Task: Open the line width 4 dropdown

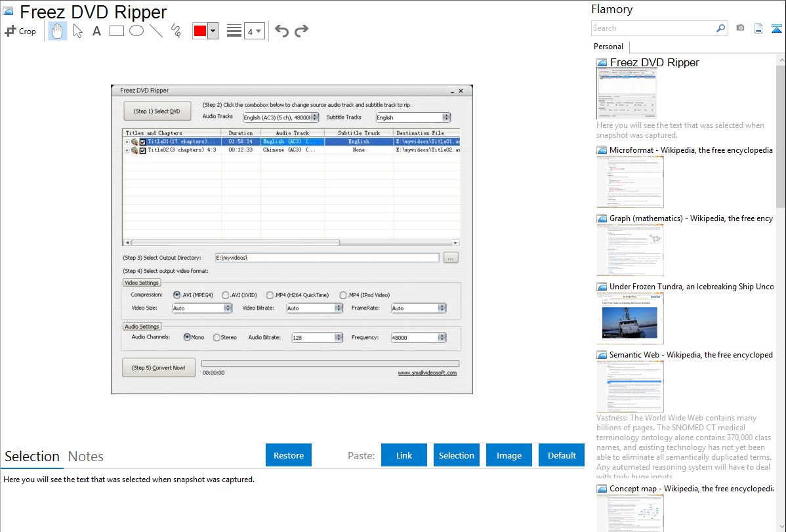Action: (x=254, y=31)
